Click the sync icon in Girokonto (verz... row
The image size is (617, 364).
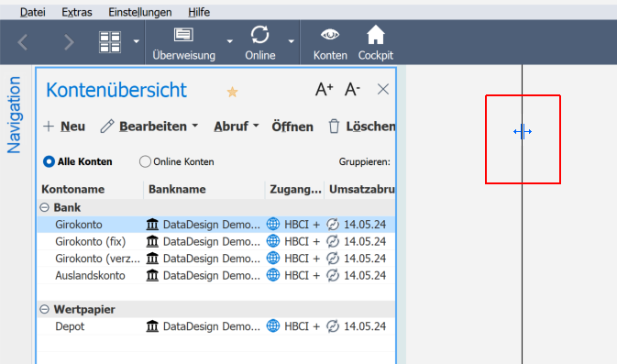[333, 259]
